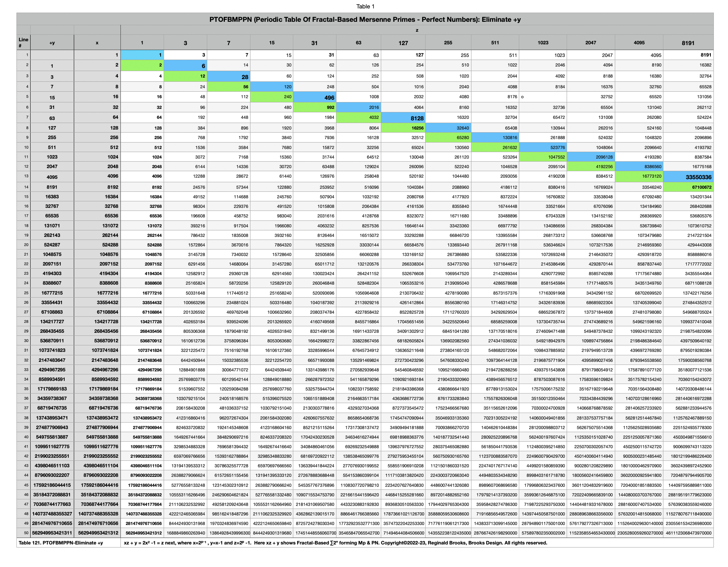Select line number 50 in first column

(23, 533)
